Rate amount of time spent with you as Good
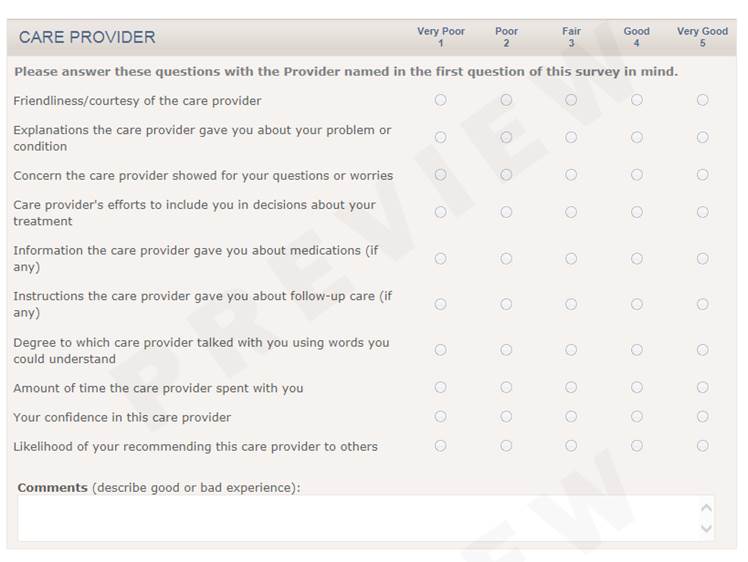Image resolution: width=748 pixels, height=562 pixels. (637, 387)
